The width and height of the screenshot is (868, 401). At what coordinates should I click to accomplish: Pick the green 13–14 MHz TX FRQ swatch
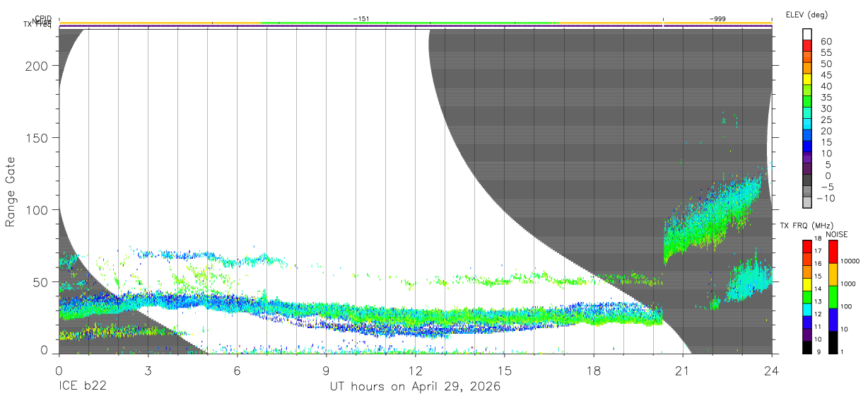coord(807,296)
